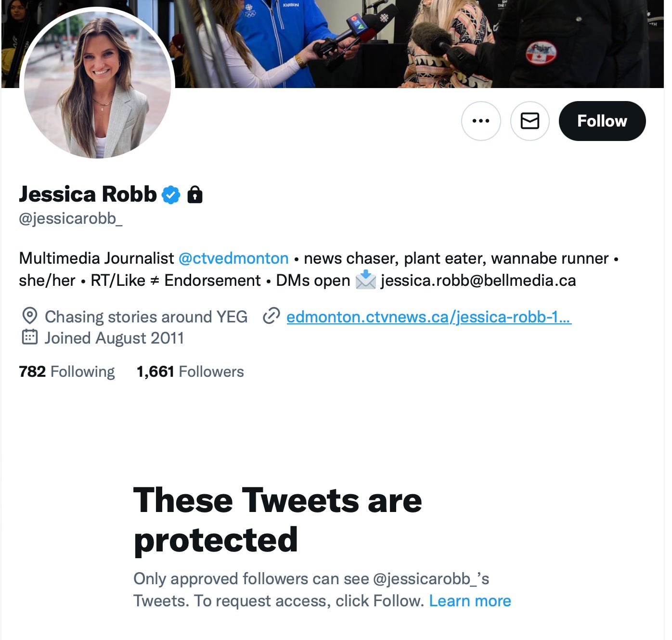
Task: Click the envelope message icon
Action: click(530, 121)
